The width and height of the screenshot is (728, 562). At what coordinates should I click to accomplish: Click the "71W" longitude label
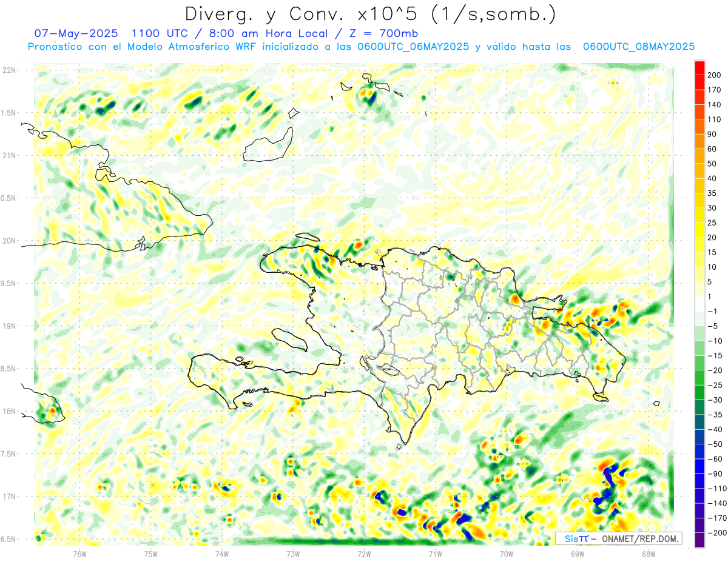435,553
